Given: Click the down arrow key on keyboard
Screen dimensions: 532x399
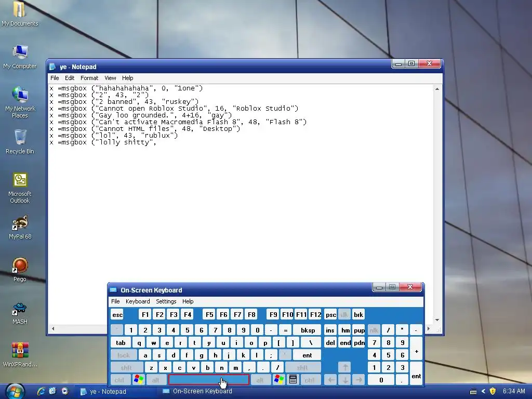Looking at the screenshot, I should click(x=345, y=380).
